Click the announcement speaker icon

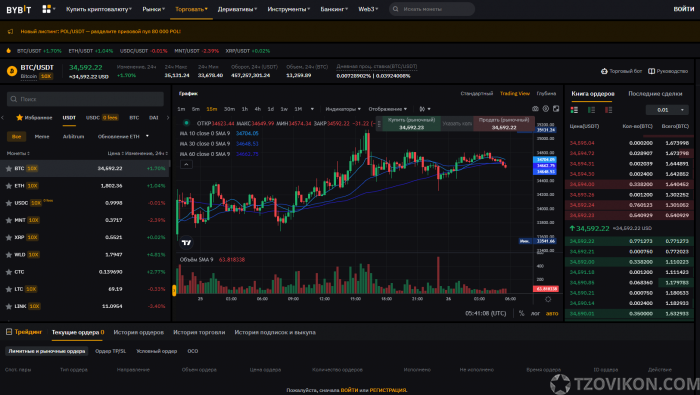(x=10, y=31)
